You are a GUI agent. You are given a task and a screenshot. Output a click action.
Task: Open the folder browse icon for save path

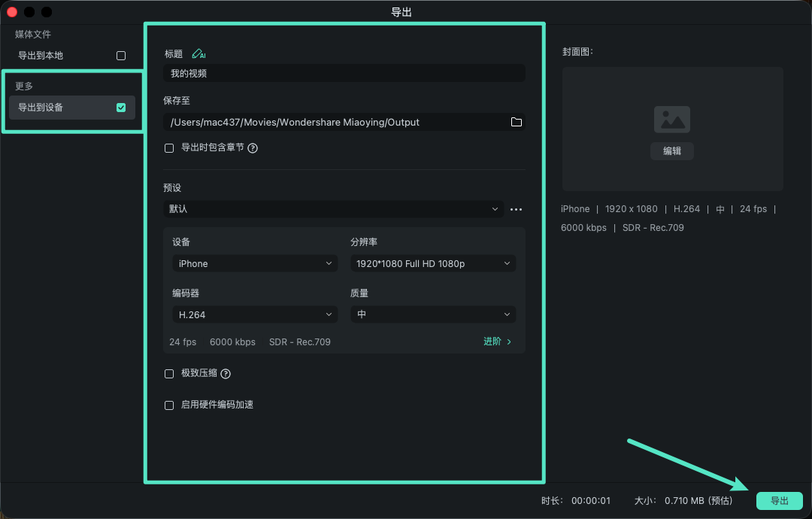point(517,123)
